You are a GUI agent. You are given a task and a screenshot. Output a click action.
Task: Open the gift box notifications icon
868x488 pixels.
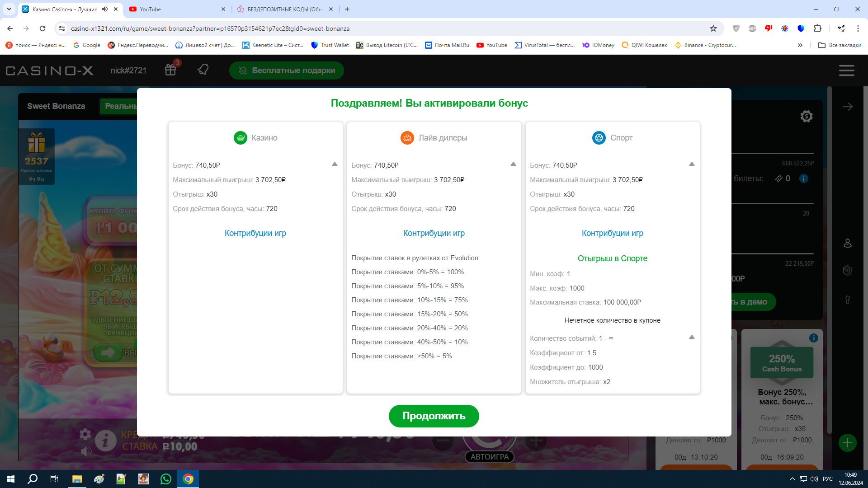click(x=170, y=70)
